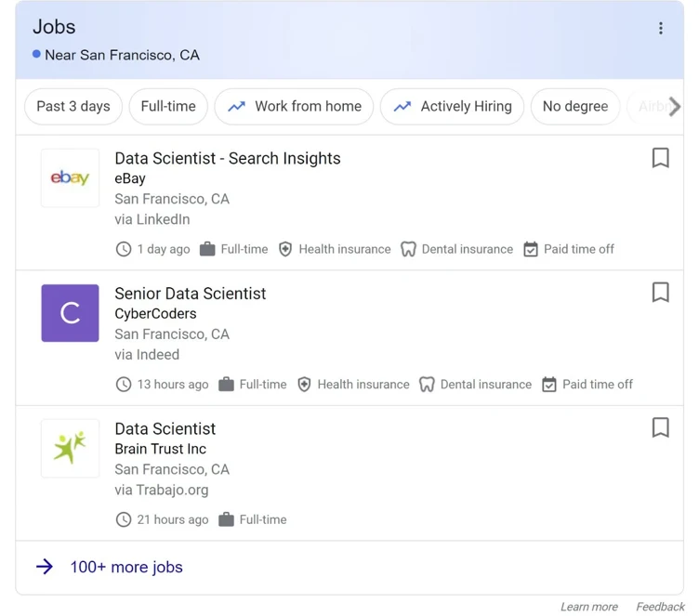This screenshot has width=699, height=616.
Task: Click the calendar icon on CyberCoders job
Action: pyautogui.click(x=549, y=385)
